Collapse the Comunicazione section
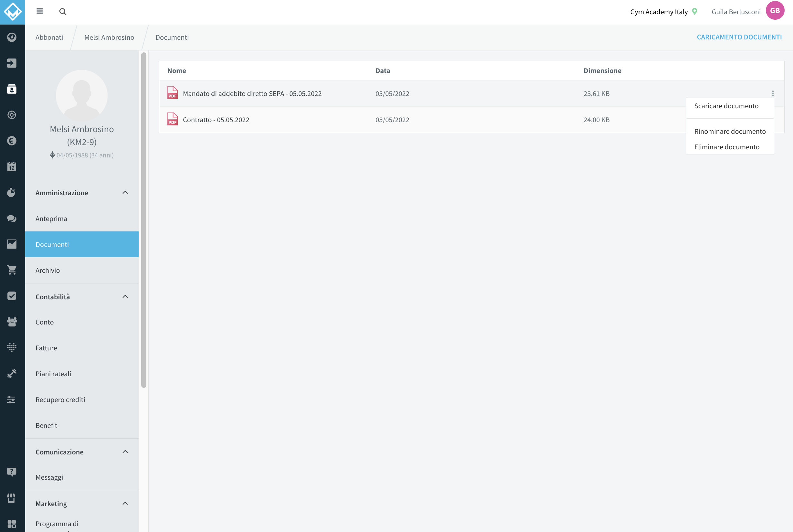This screenshot has width=793, height=532. [x=125, y=452]
